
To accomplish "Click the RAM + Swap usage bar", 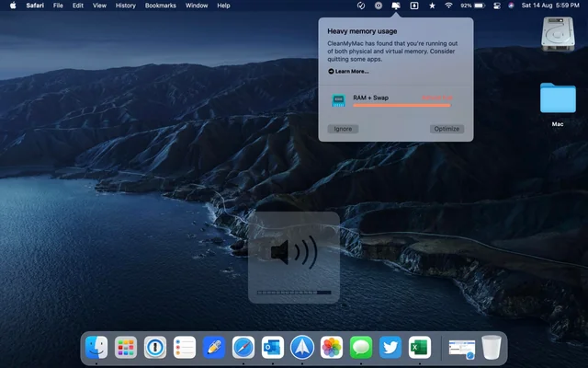I will (x=401, y=106).
